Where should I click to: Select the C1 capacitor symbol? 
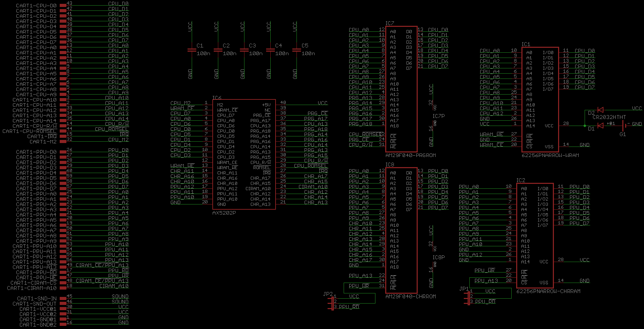point(192,50)
